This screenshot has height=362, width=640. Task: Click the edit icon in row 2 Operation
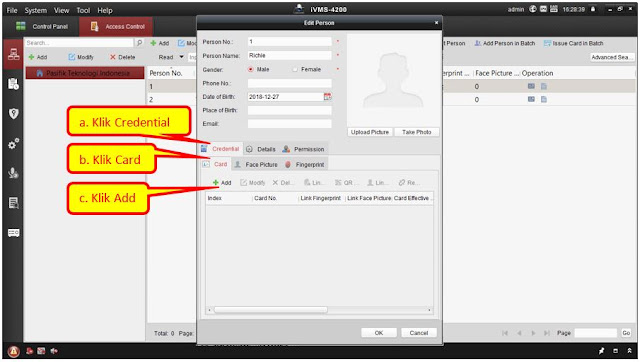[531, 99]
